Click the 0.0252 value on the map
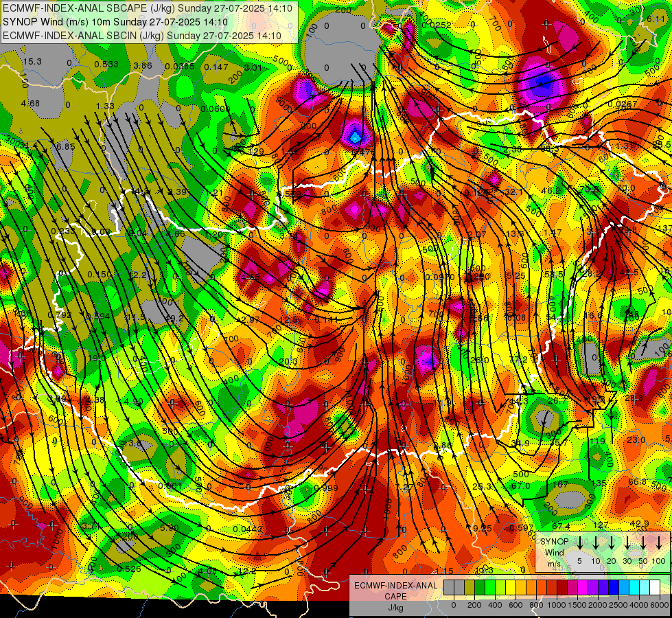This screenshot has width=672, height=618. 437,25
